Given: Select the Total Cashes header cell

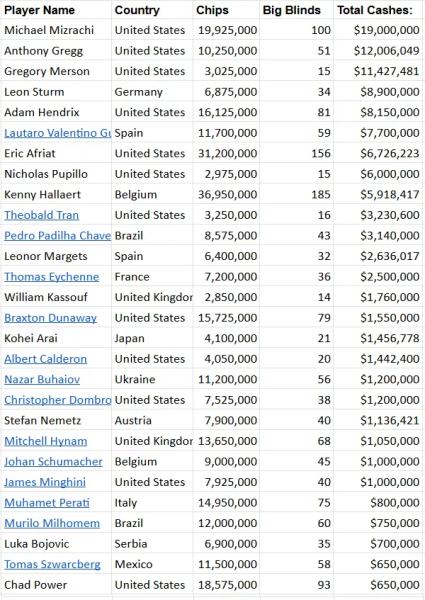Looking at the screenshot, I should 378,10.
